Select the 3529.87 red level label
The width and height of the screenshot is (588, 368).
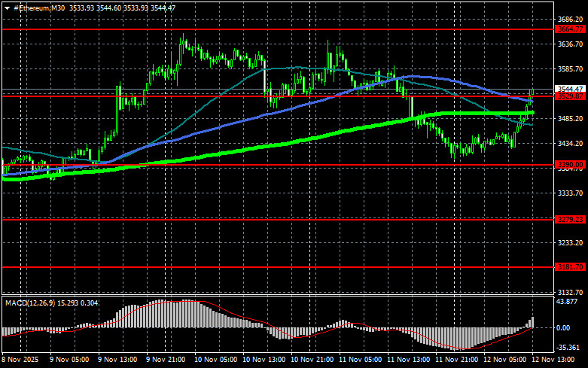click(x=570, y=96)
